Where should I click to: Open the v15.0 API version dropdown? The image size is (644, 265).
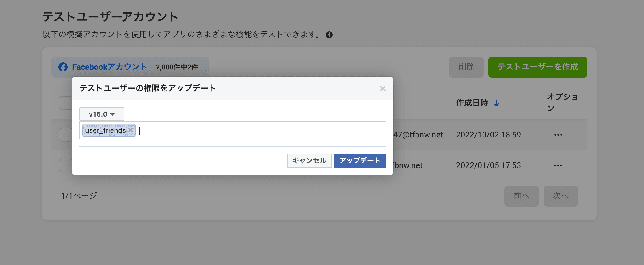tap(102, 114)
